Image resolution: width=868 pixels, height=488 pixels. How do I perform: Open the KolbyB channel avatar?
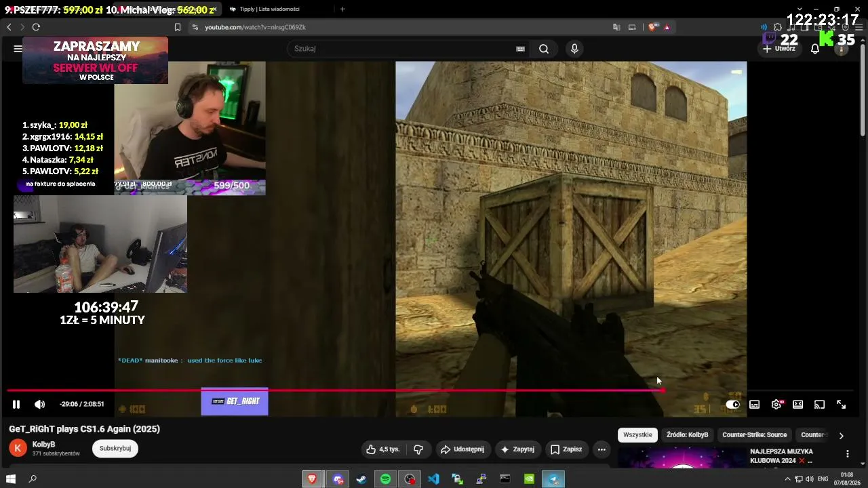(x=18, y=448)
